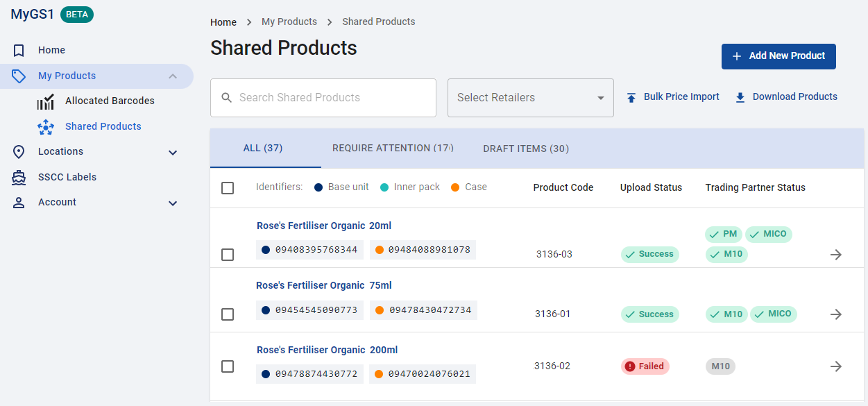Click the BETA badge next to MyGS1
868x406 pixels.
tap(77, 15)
